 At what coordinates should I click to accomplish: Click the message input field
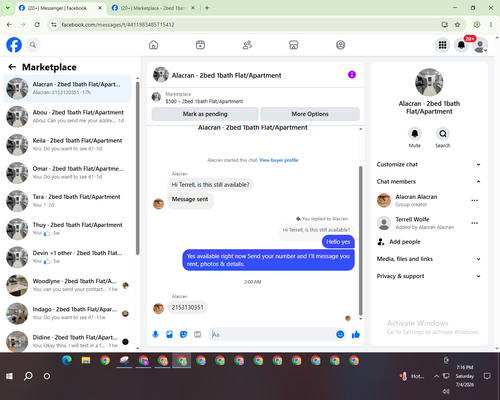pyautogui.click(x=273, y=334)
